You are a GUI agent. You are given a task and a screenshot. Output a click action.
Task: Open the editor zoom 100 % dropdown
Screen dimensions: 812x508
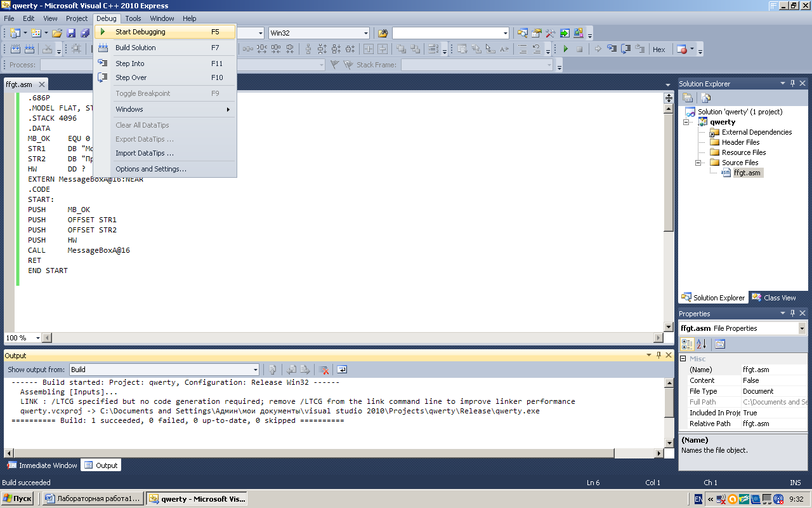37,338
